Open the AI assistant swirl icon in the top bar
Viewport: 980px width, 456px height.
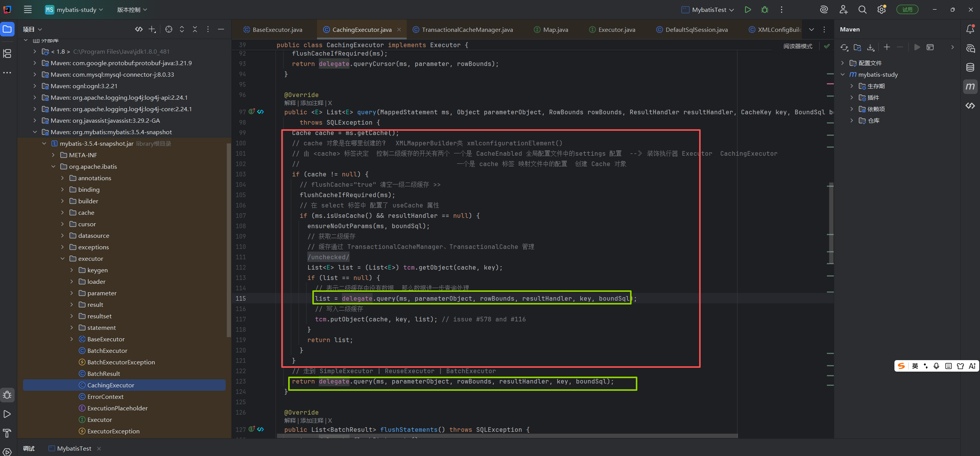(x=824, y=10)
